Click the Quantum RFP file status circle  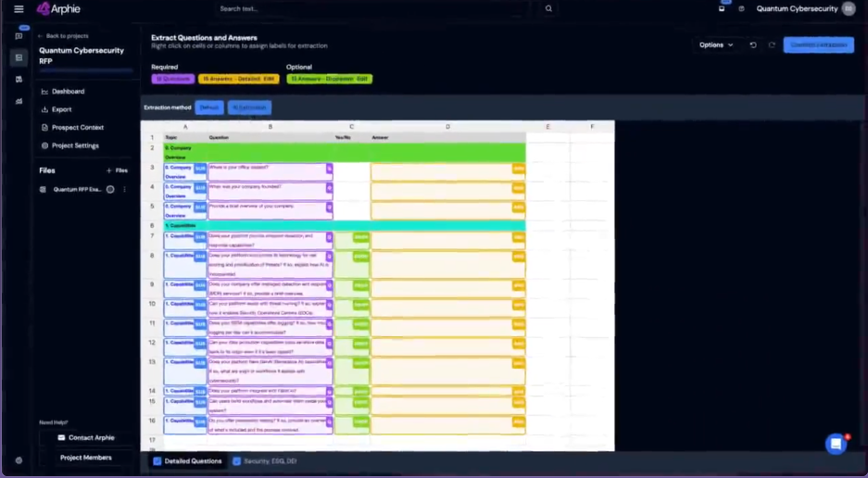click(x=110, y=189)
